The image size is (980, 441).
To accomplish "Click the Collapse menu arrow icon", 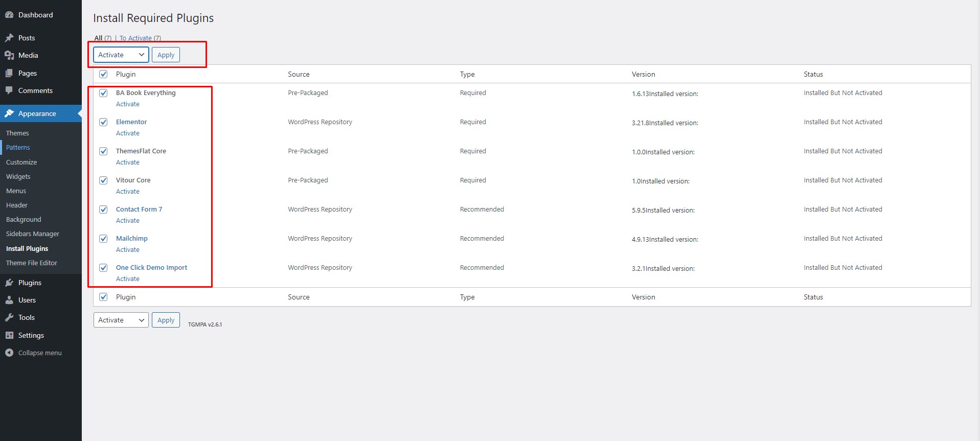I will click(x=9, y=353).
